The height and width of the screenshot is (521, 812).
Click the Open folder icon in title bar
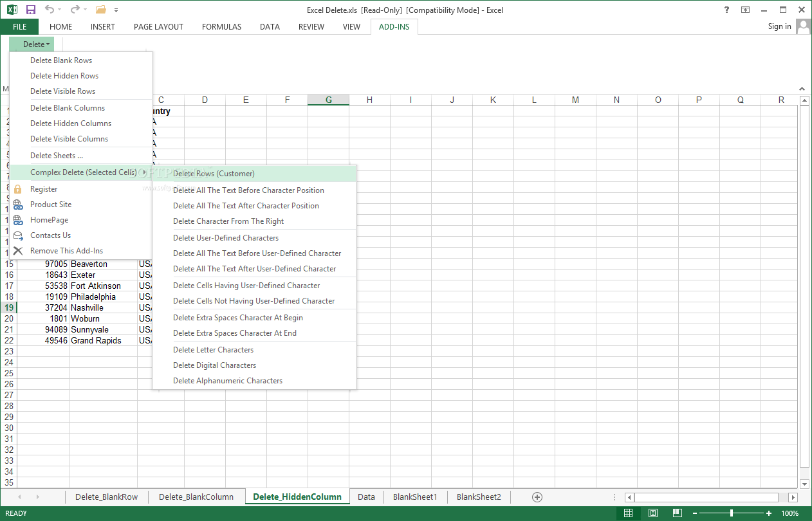[100, 10]
